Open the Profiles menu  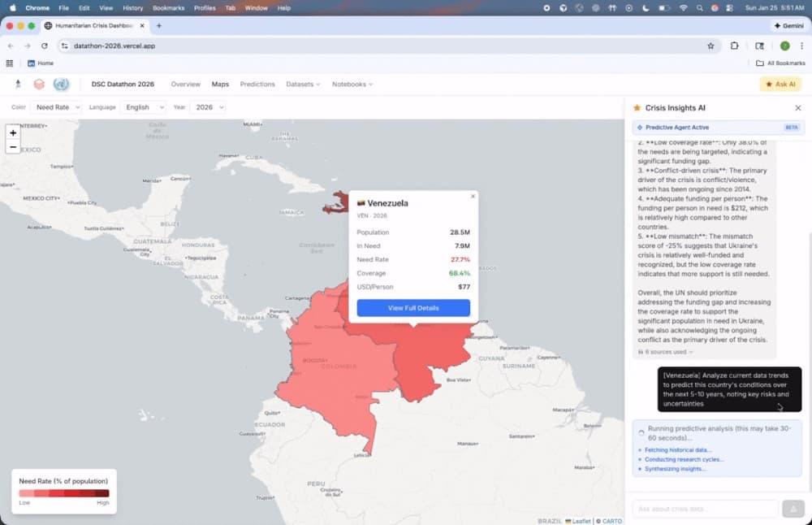205,8
